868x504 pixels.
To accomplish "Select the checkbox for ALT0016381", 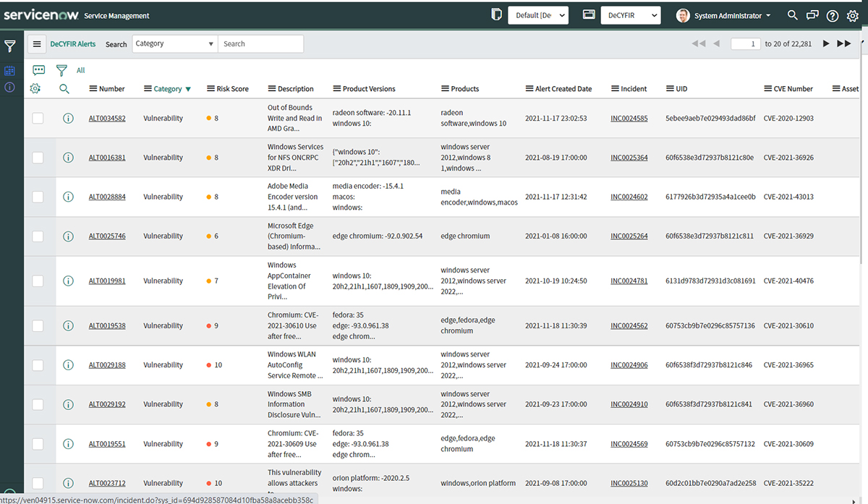I will pyautogui.click(x=38, y=158).
